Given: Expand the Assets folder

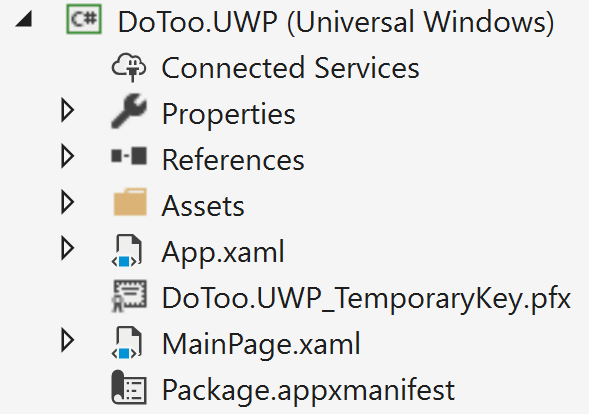Looking at the screenshot, I should pyautogui.click(x=68, y=202).
